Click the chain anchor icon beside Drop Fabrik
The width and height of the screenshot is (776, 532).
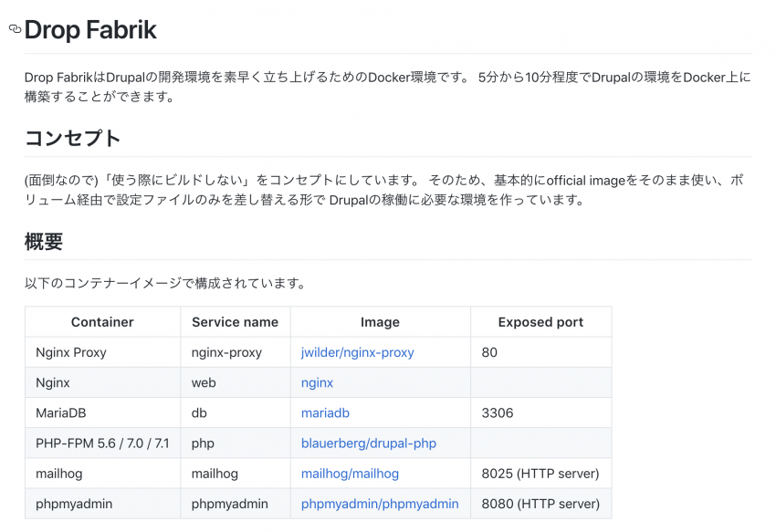[13, 28]
